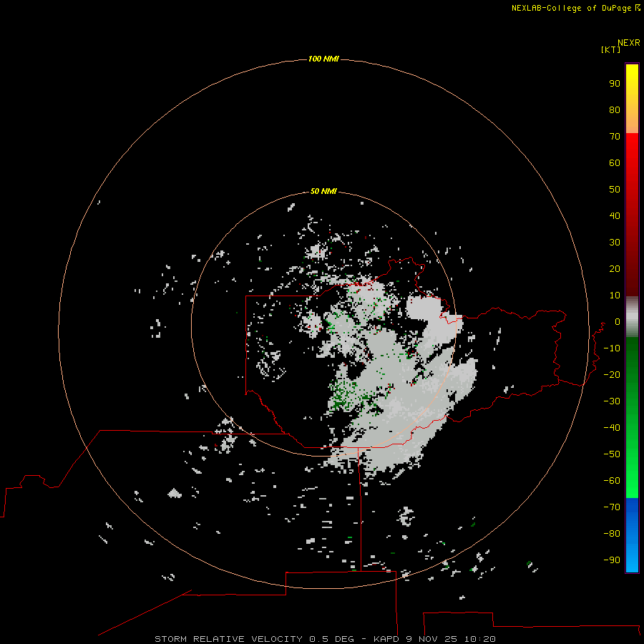Click the NEXR label above color scale
Image resolution: width=644 pixels, height=644 pixels.
point(628,43)
